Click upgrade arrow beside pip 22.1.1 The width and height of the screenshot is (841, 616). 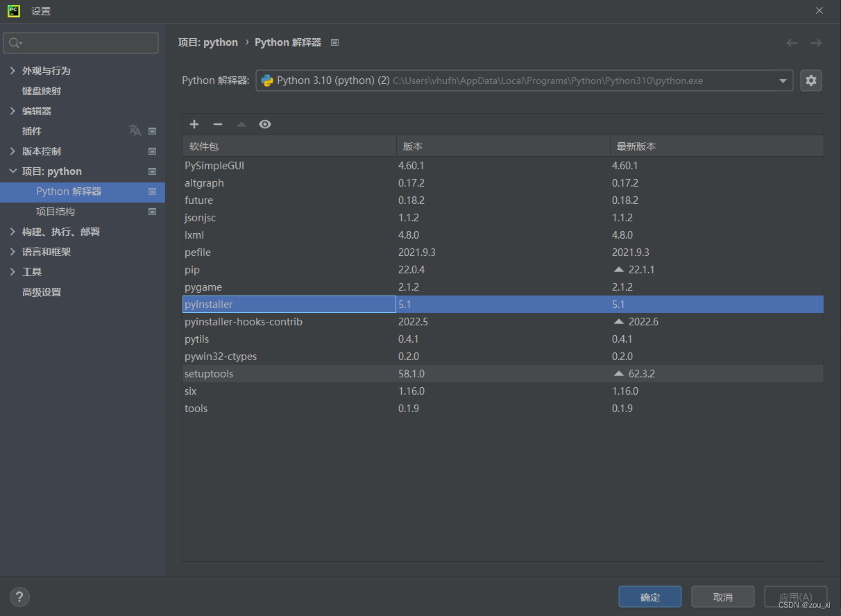pyautogui.click(x=619, y=270)
